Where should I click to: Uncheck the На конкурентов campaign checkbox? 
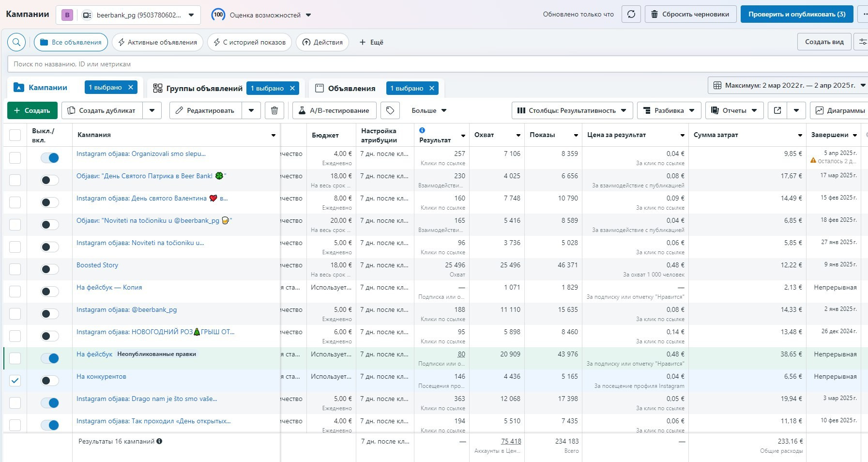[x=15, y=381]
